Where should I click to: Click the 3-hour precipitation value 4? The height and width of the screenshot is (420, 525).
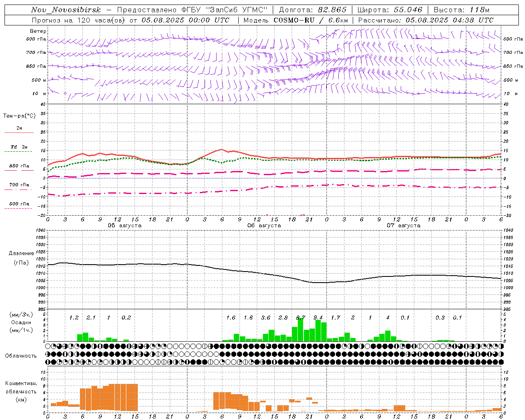coord(388,318)
